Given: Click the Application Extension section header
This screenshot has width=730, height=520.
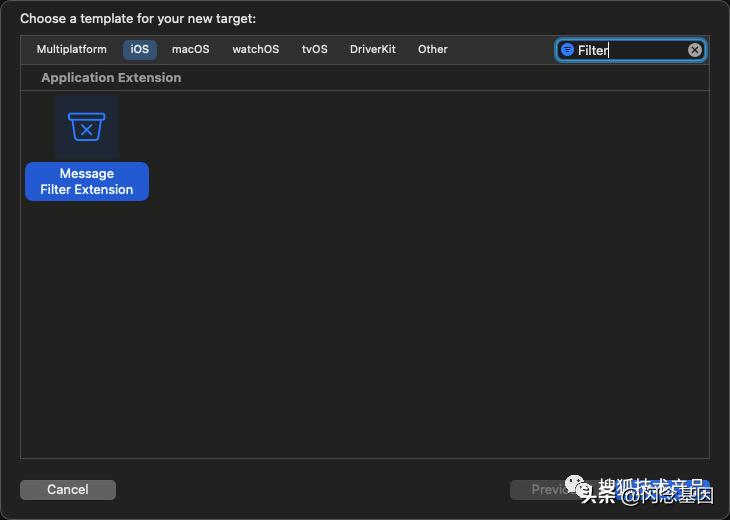Looking at the screenshot, I should pyautogui.click(x=111, y=78).
